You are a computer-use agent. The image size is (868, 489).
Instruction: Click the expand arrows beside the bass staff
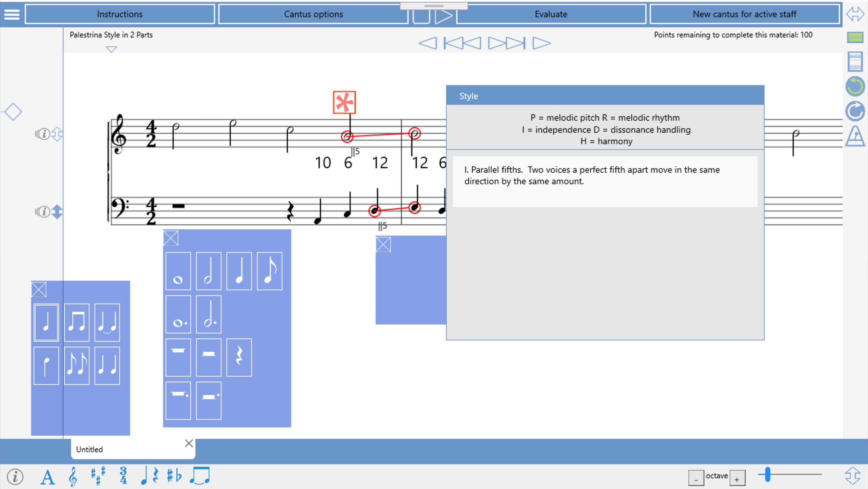click(57, 212)
